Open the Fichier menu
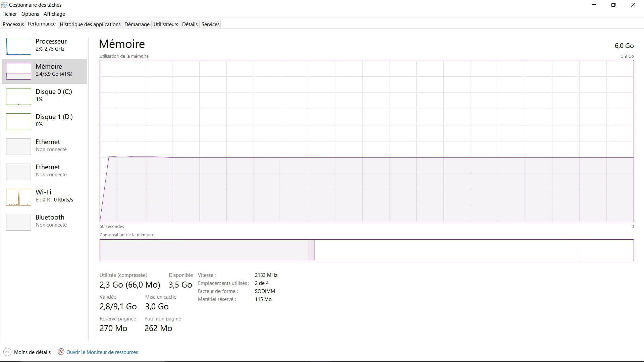 pyautogui.click(x=9, y=14)
